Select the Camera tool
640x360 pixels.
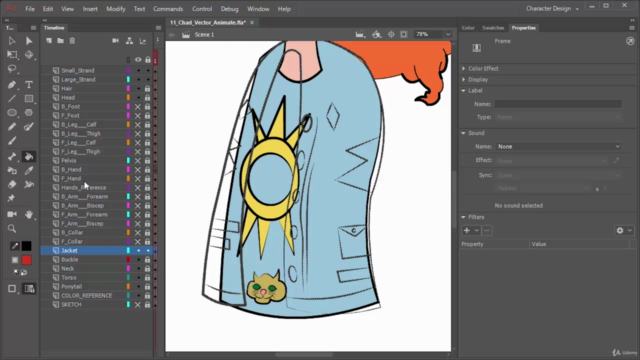coord(12,214)
